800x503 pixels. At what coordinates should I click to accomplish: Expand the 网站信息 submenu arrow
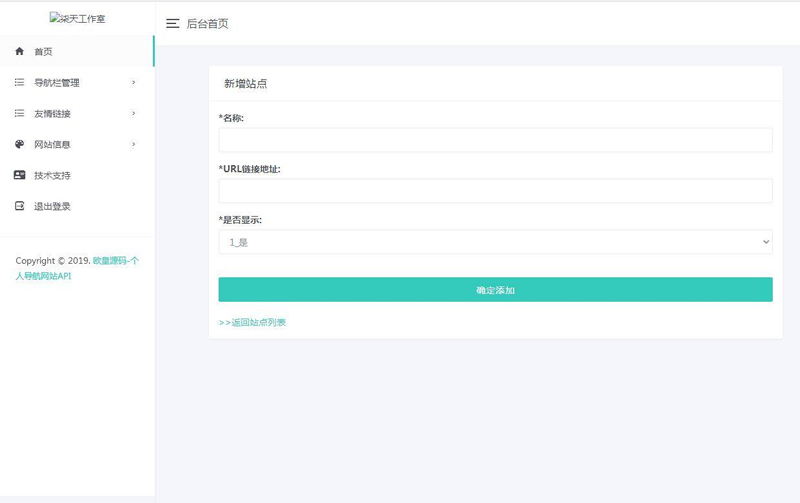133,144
